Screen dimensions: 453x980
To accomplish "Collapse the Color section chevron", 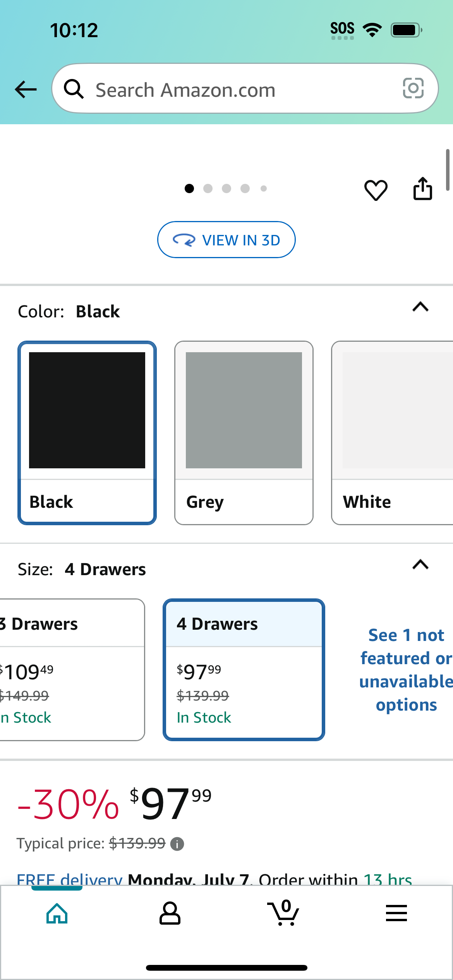I will 420,307.
